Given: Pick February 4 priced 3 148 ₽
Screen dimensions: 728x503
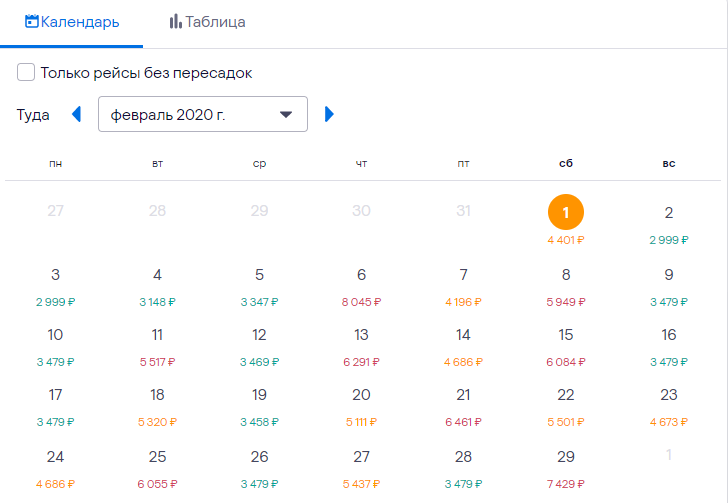Looking at the screenshot, I should (157, 285).
